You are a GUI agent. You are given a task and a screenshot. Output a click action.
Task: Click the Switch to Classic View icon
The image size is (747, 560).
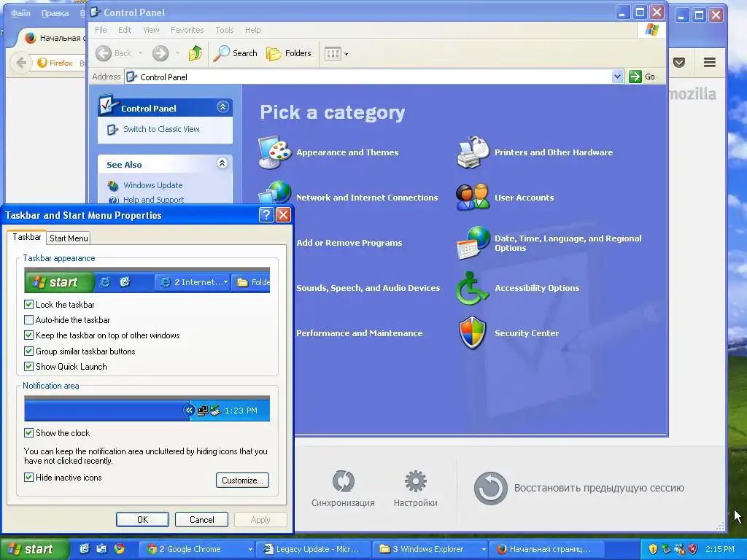tap(112, 130)
